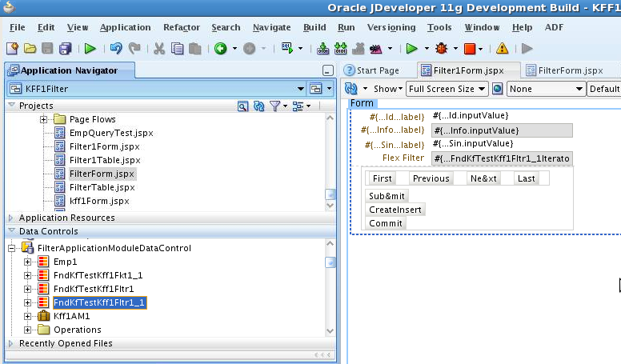The height and width of the screenshot is (364, 621).
Task: Click the Ne&xt navigation button
Action: [x=483, y=178]
